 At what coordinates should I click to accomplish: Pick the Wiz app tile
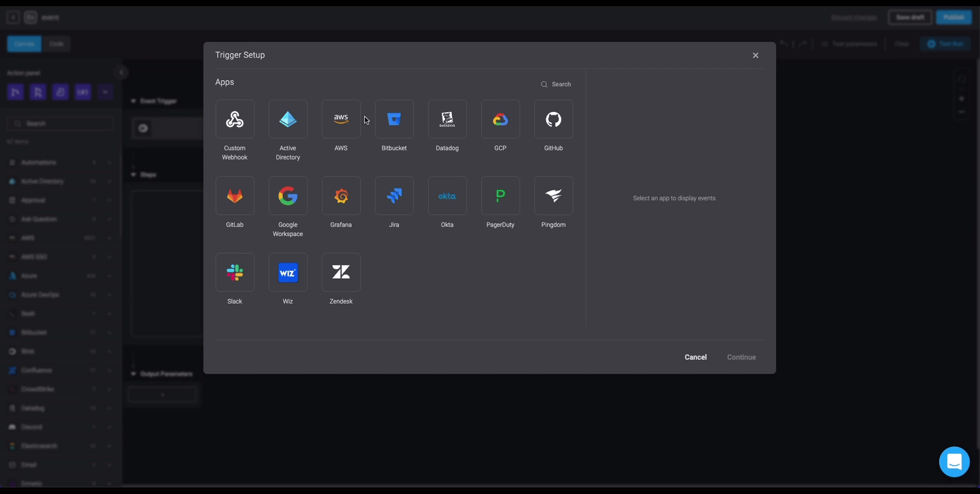click(288, 273)
